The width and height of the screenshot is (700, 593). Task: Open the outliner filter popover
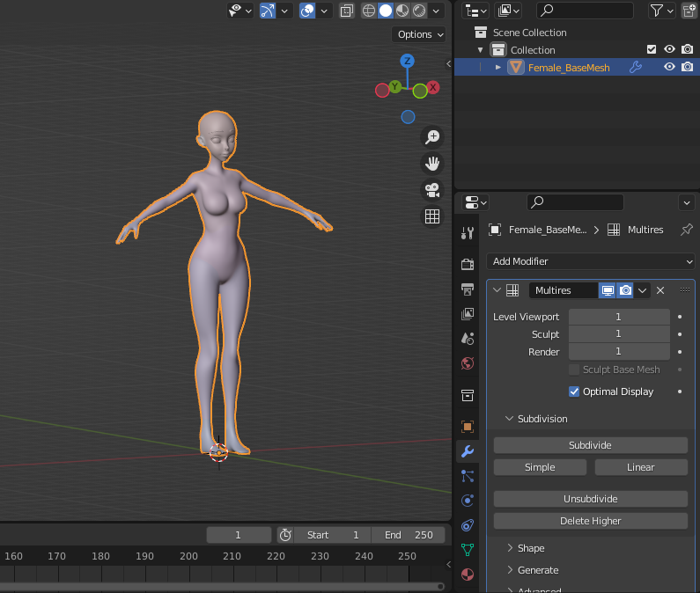pyautogui.click(x=661, y=11)
